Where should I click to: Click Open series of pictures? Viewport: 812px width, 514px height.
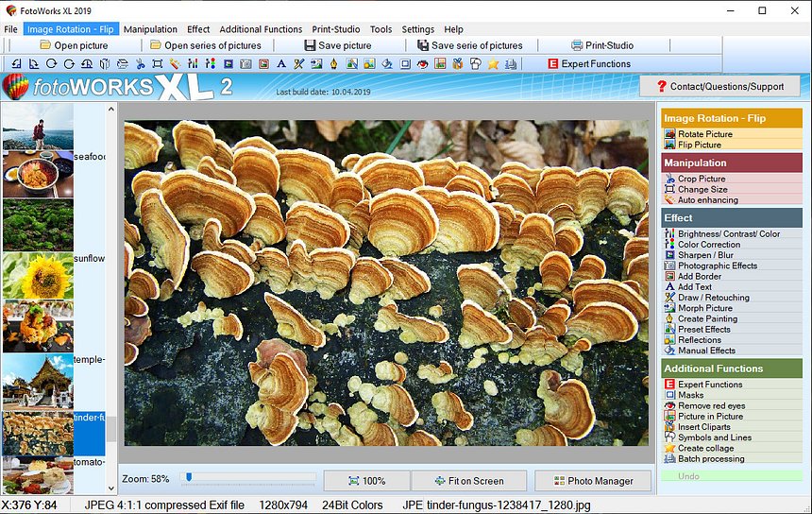(x=206, y=45)
